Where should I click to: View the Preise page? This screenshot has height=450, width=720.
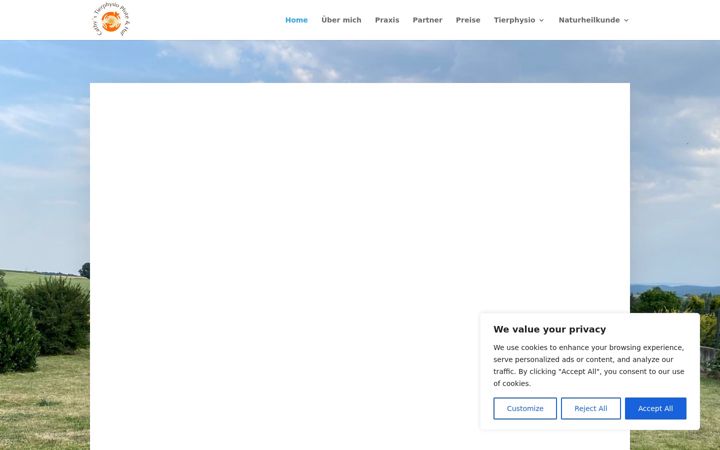468,20
